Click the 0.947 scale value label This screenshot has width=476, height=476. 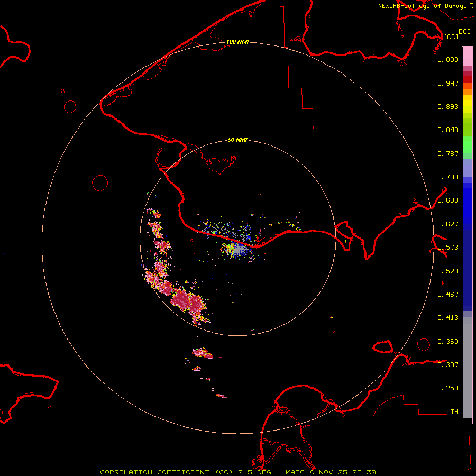pos(448,83)
